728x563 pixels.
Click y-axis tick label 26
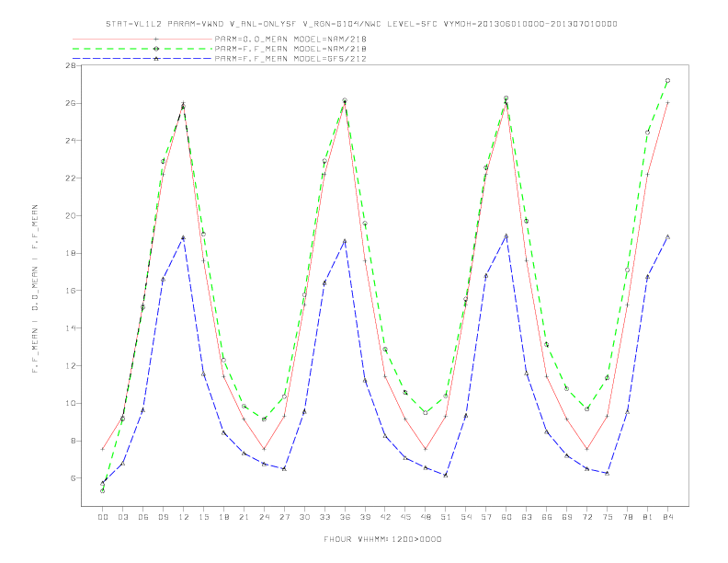point(71,103)
